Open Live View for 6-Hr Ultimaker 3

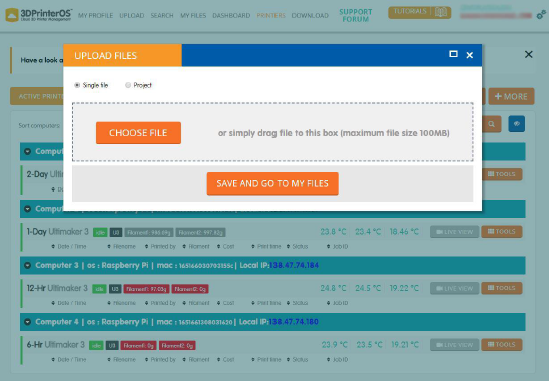(x=454, y=345)
